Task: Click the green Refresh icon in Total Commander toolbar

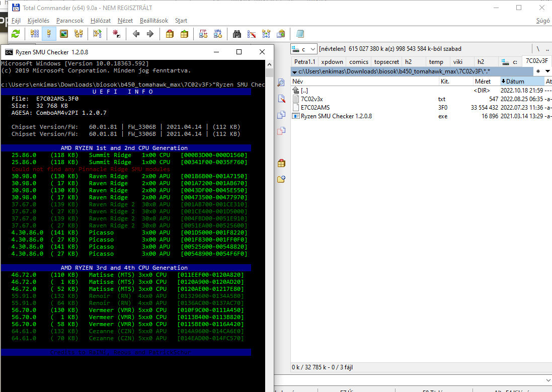Action: coord(16,34)
